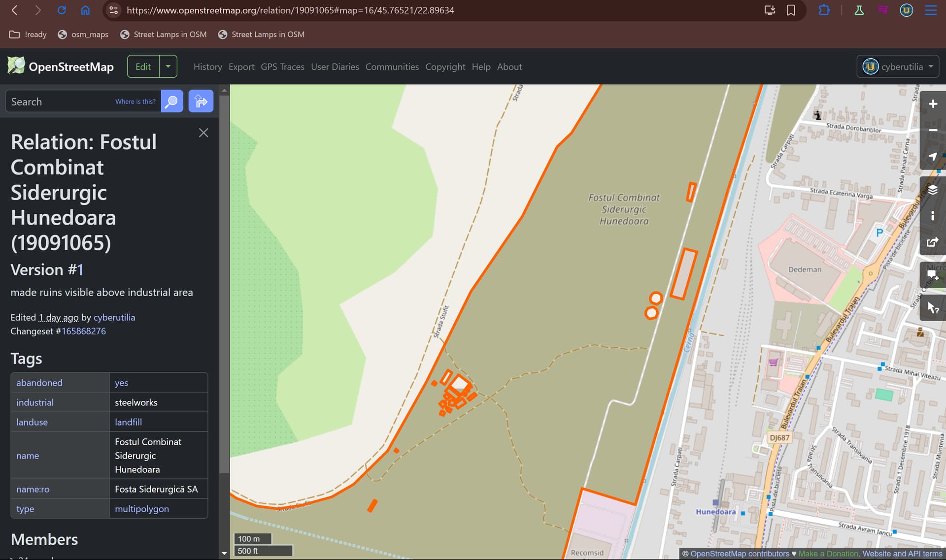Viewport: 946px width, 560px height.
Task: Open the abandoned tag key link
Action: click(x=39, y=383)
